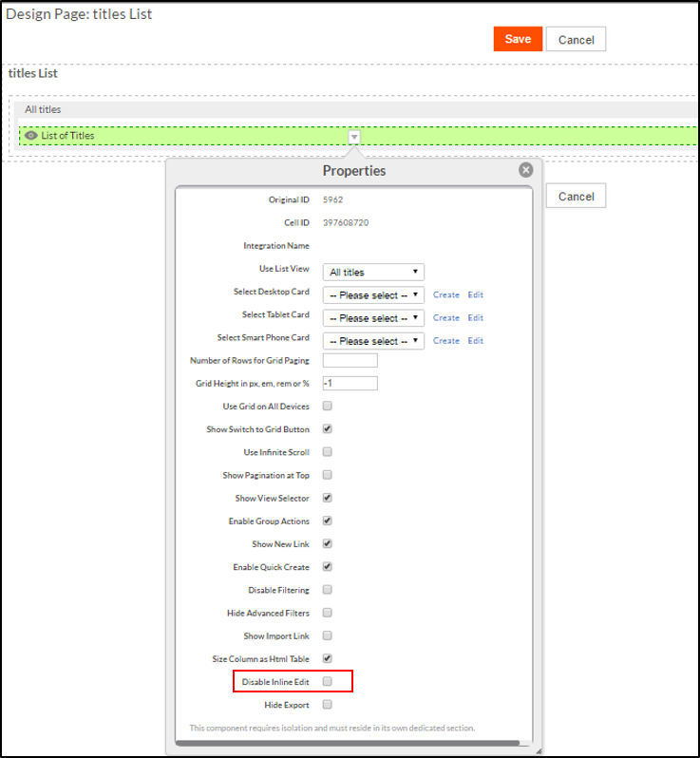Click the horizontal scrollbar in Properties dialog

coord(347,743)
